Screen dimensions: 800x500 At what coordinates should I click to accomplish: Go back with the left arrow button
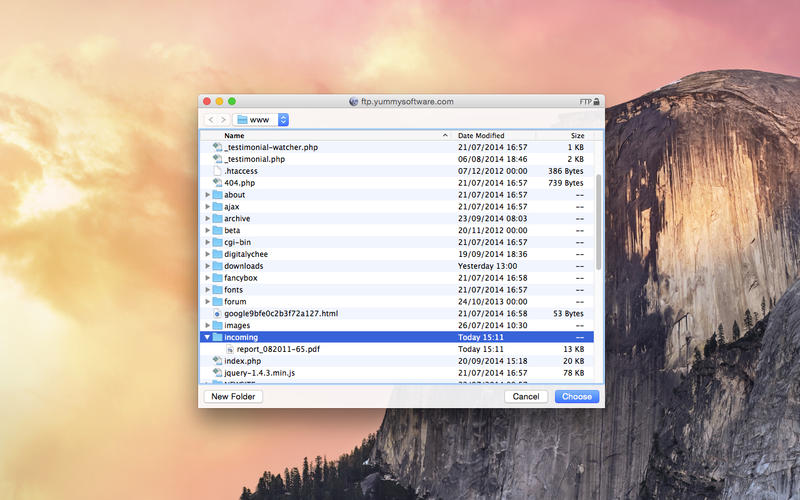click(x=211, y=120)
